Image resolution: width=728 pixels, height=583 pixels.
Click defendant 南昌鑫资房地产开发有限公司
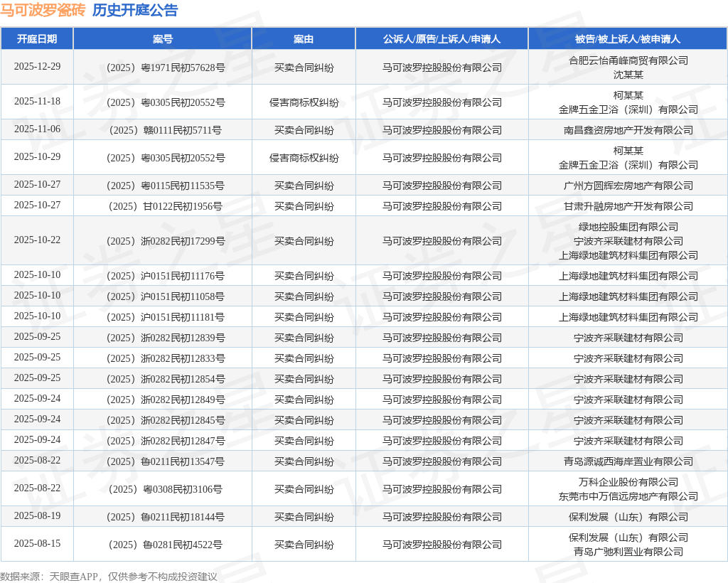point(628,130)
